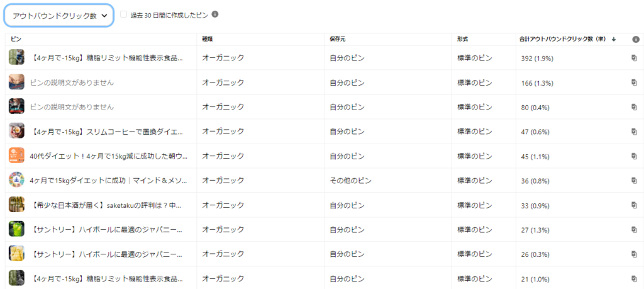This screenshot has height=289, width=644.
Task: Click the 種類 column header
Action: click(x=207, y=39)
